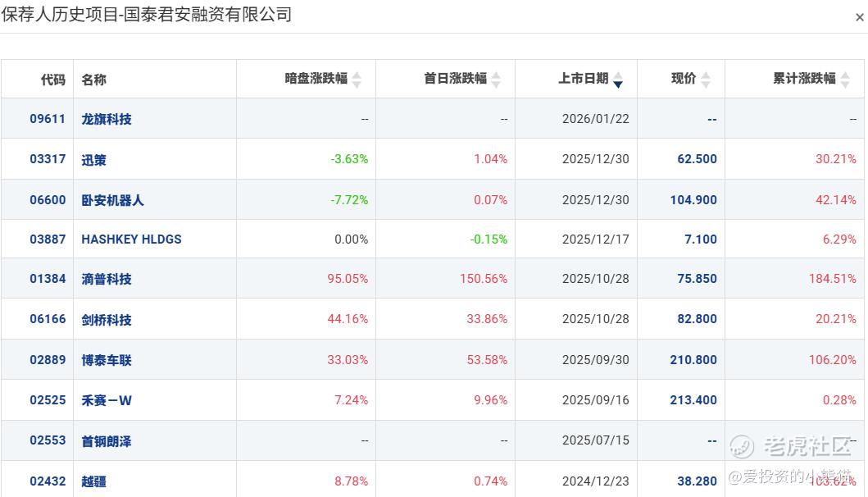Click current price 210.800
Screen dimensions: 868x497
[693, 359]
